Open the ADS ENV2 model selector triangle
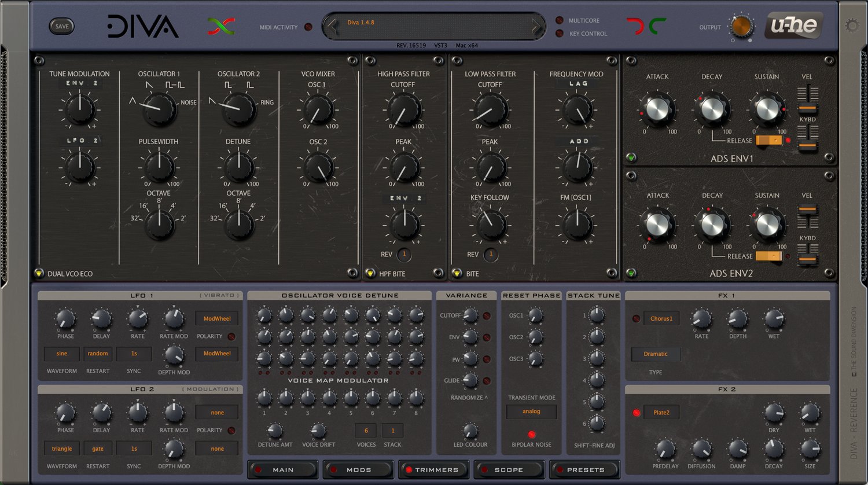Screen dimensions: 868x485 pyautogui.click(x=631, y=273)
